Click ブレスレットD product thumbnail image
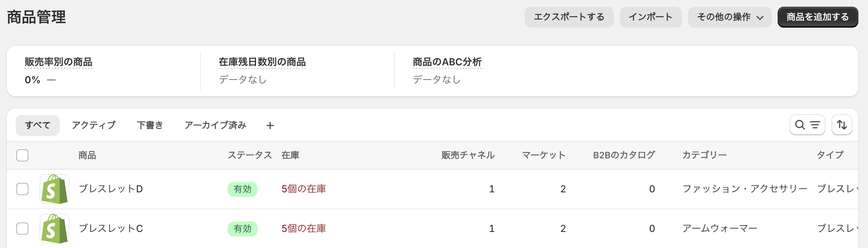The height and width of the screenshot is (248, 868). pyautogui.click(x=54, y=189)
